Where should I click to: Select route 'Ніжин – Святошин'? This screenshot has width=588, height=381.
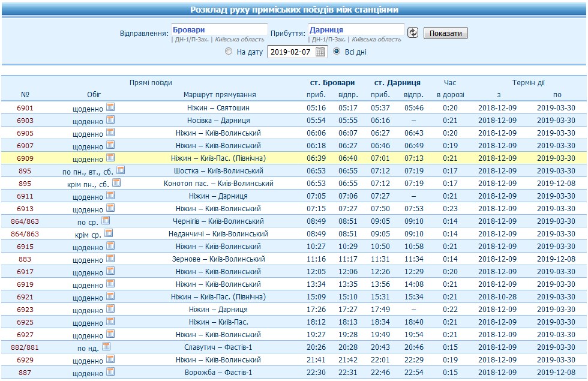218,108
